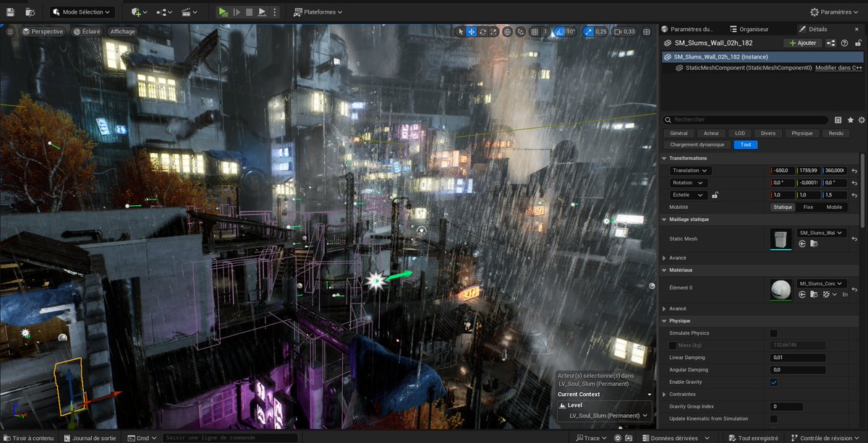Activate the rotate gizmo tool
Screen dimensions: 868x443
(x=482, y=32)
